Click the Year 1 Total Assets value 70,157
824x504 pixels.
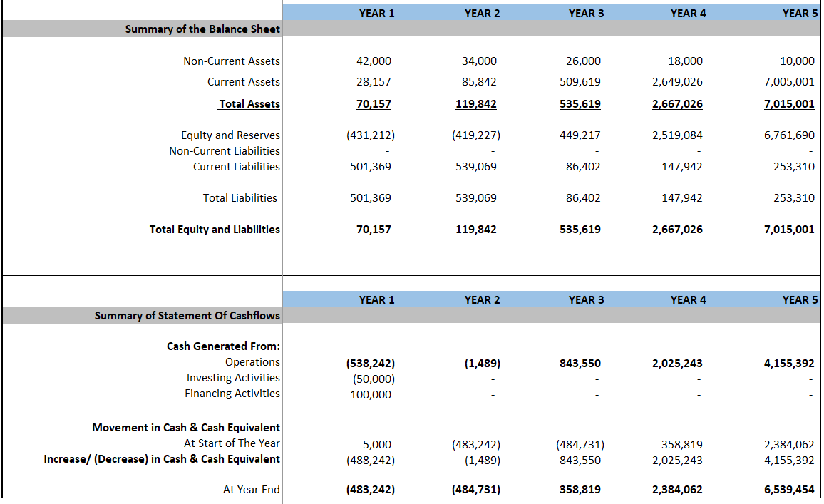tap(374, 104)
